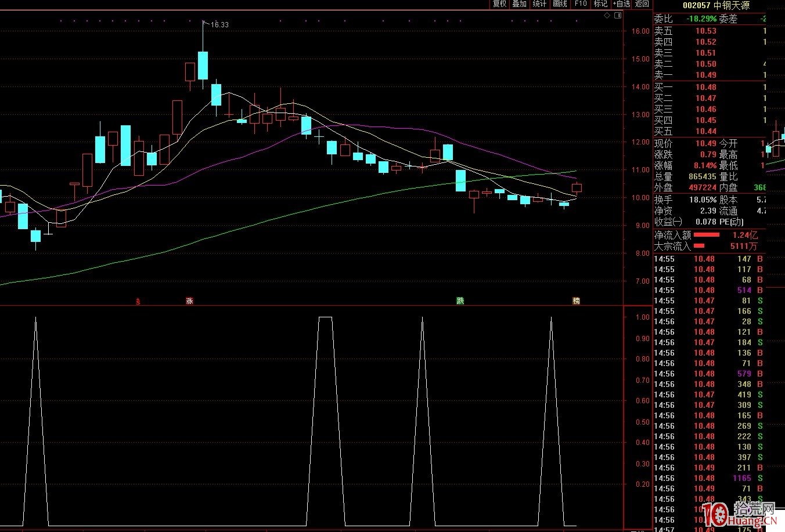Select the 画线 drawing tool
785x532 pixels.
(560, 4)
